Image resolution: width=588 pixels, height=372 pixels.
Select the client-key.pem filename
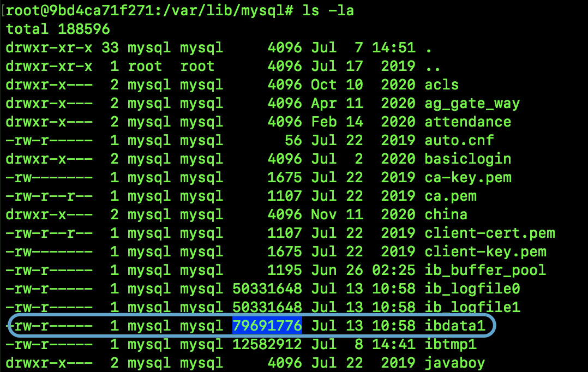[x=485, y=251]
